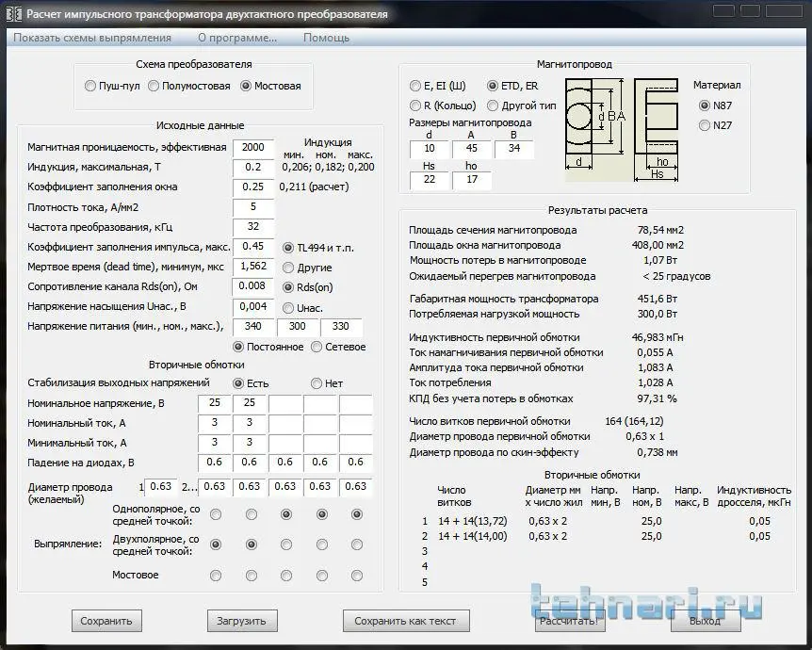Edit effective magnetic permeability field
Viewport: 812px width, 650px height.
click(x=253, y=148)
